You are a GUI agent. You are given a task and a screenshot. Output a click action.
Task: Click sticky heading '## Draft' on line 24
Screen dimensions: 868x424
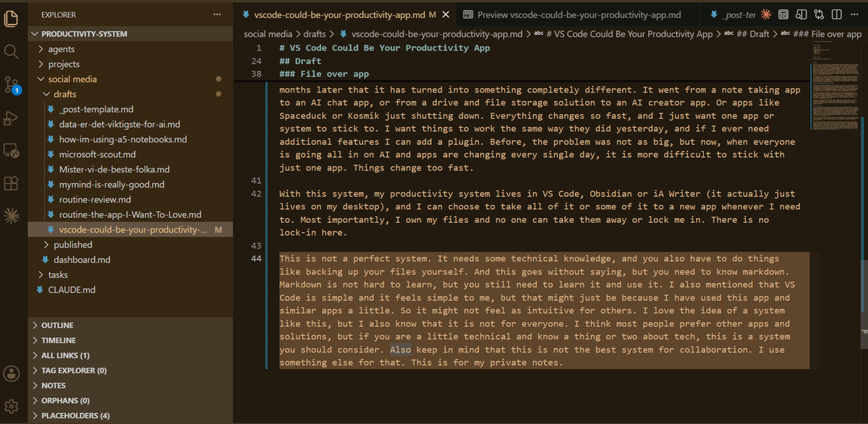[300, 62]
